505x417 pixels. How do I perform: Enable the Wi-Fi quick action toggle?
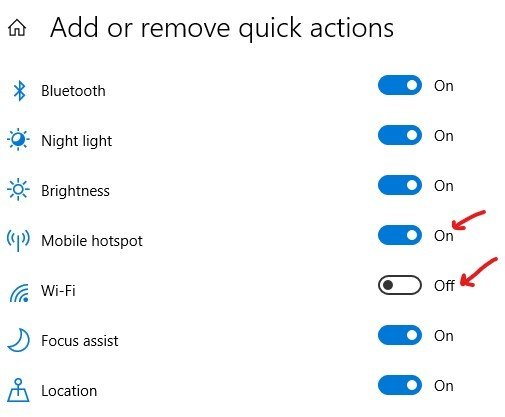coord(400,285)
